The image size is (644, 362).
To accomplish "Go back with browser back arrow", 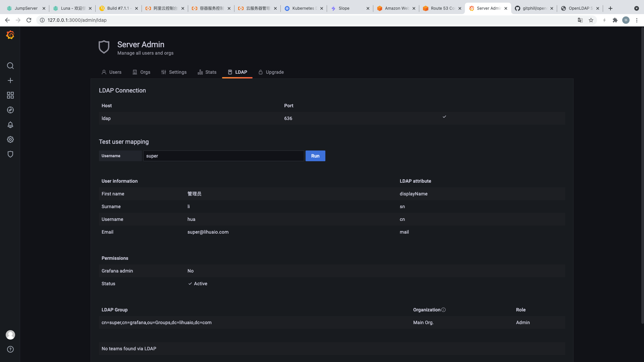I will tap(7, 20).
